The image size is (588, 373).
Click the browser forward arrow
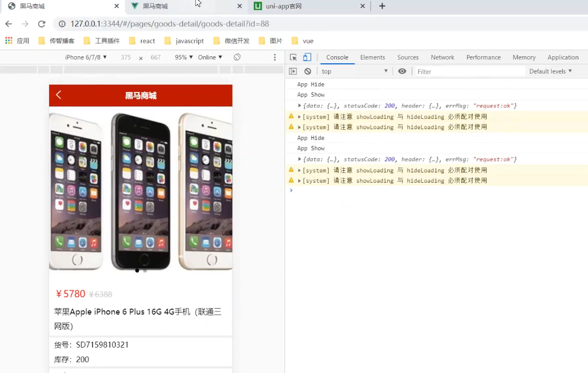[x=25, y=24]
